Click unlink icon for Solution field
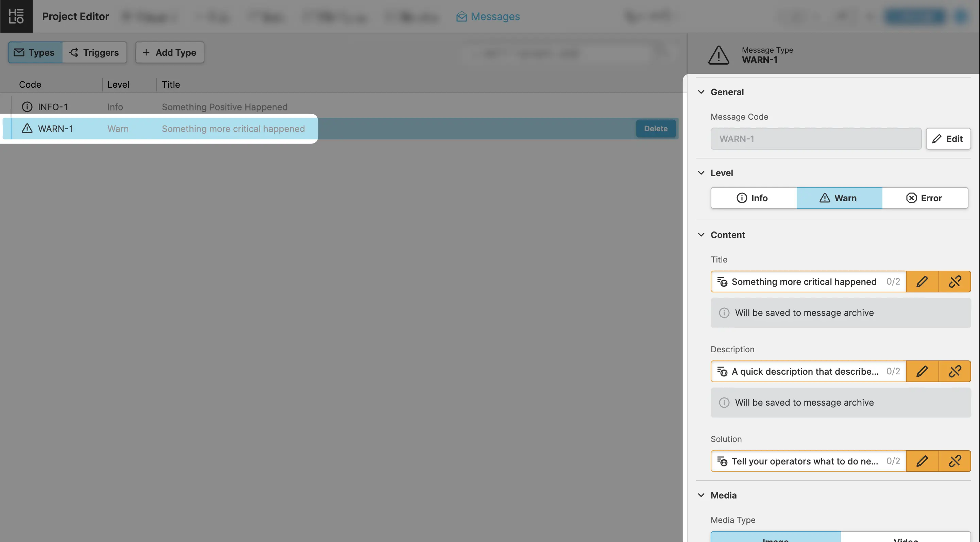Image resolution: width=980 pixels, height=542 pixels. [x=954, y=461]
